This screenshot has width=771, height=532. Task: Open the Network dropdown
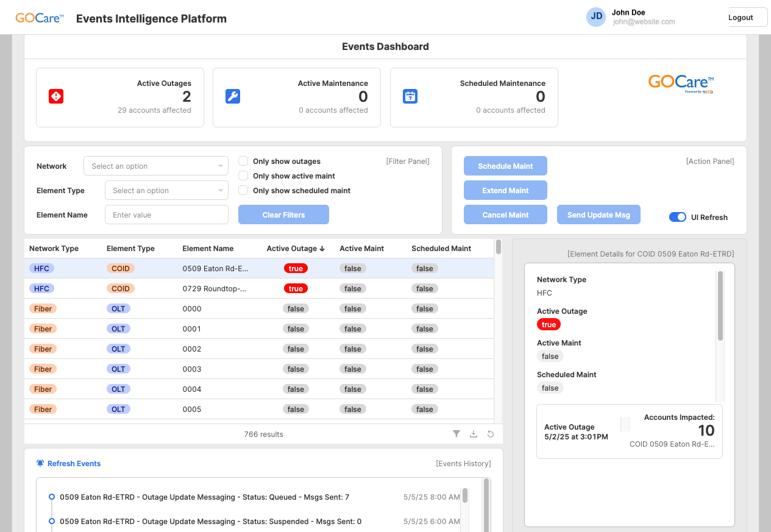coord(156,166)
